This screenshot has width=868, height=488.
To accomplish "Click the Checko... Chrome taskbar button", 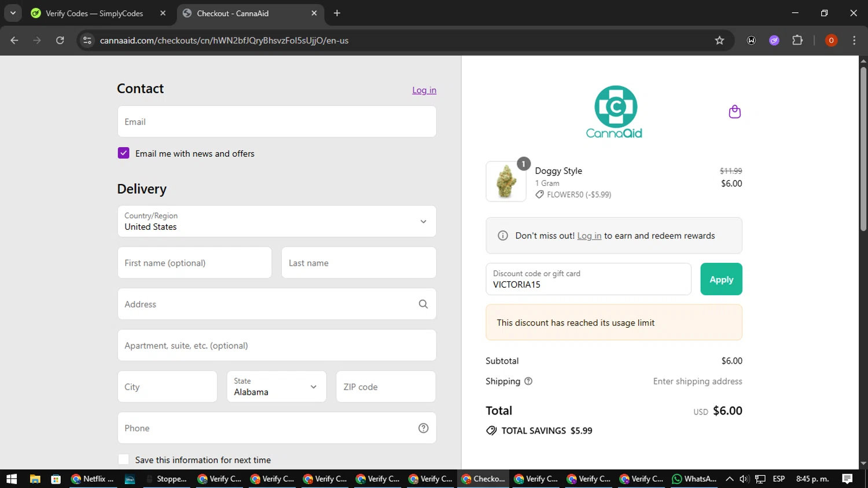I will point(484,479).
